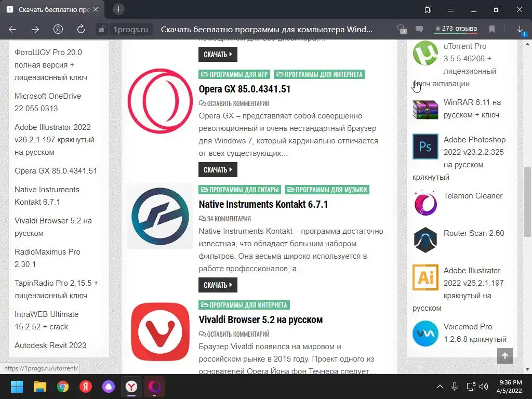
Task: Open the Vivaldi Browser 5.2 на русском title
Action: coord(261,320)
